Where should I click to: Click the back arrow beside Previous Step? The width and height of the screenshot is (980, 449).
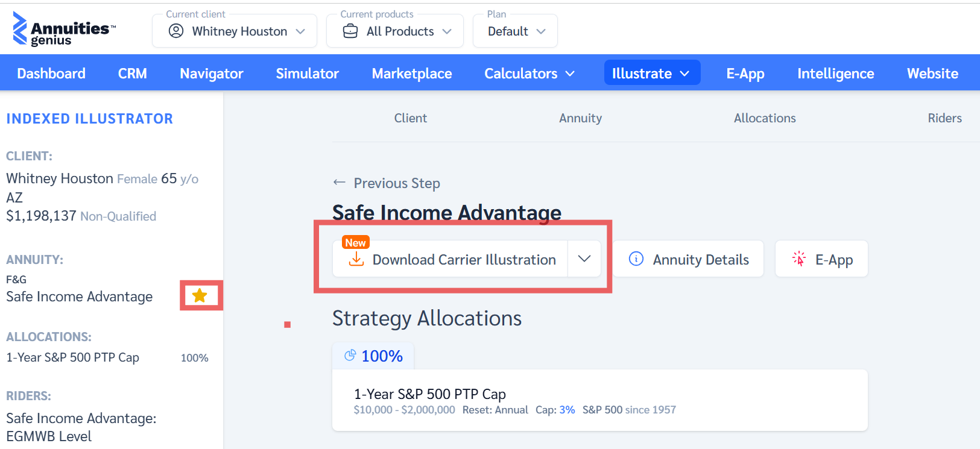pos(339,183)
